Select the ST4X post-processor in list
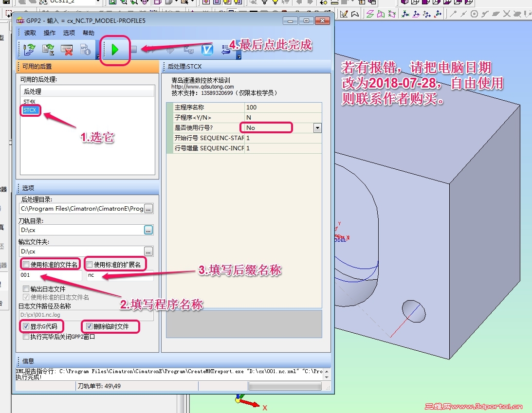This screenshot has width=532, height=413. (x=30, y=101)
